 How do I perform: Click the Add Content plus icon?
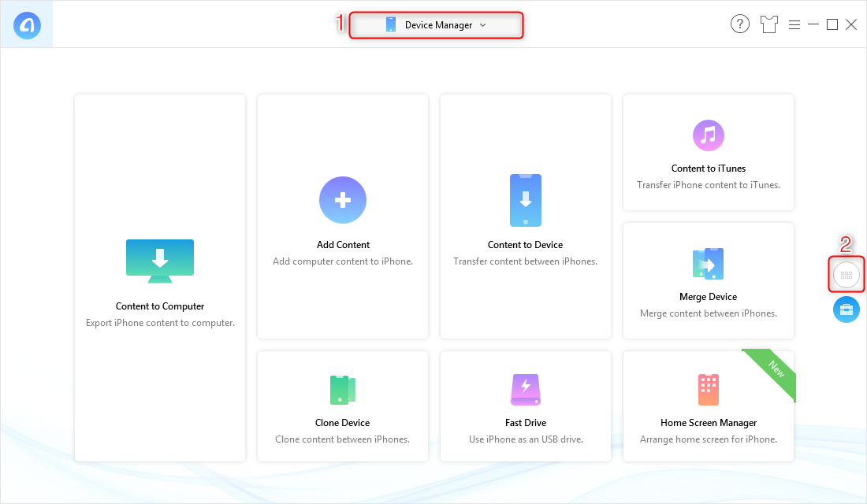coord(343,200)
